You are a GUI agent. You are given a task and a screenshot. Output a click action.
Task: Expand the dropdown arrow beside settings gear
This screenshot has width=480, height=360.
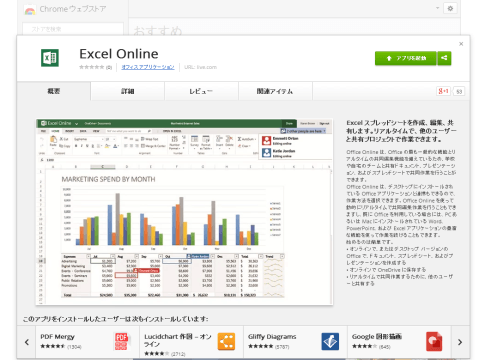coord(437,8)
